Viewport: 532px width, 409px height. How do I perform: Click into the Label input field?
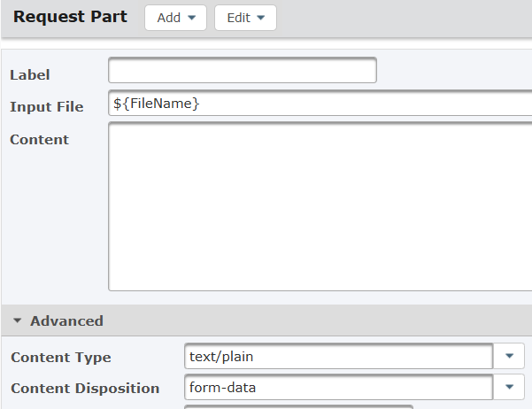[x=243, y=70]
